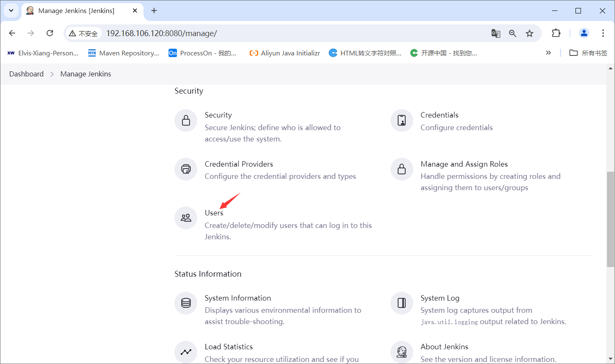
Task: Open the Elvis-Xiang-Person bookmark
Action: pos(43,53)
